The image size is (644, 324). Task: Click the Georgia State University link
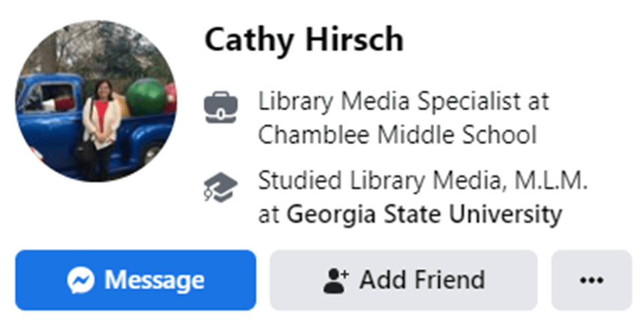pyautogui.click(x=424, y=216)
